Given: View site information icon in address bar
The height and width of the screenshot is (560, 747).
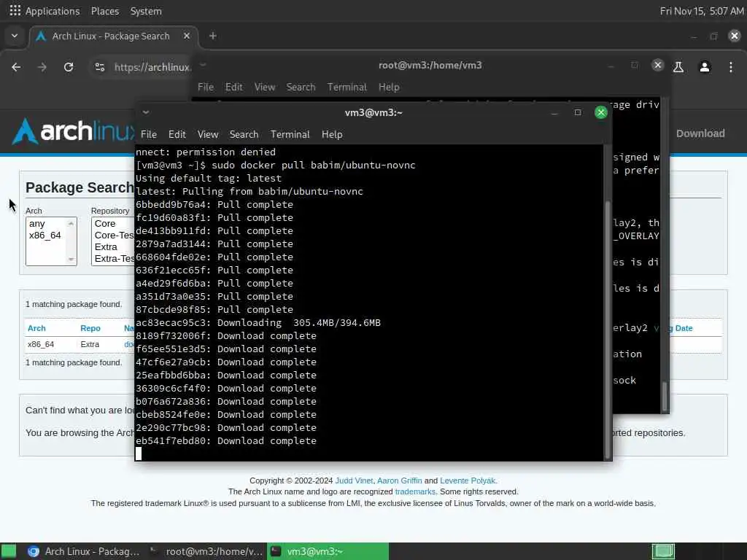Looking at the screenshot, I should [x=99, y=67].
